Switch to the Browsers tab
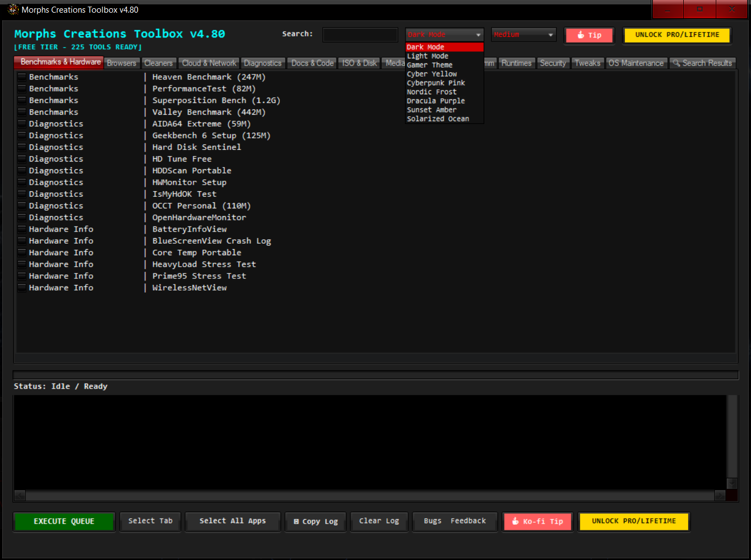Viewport: 751px width, 560px height. (x=122, y=63)
